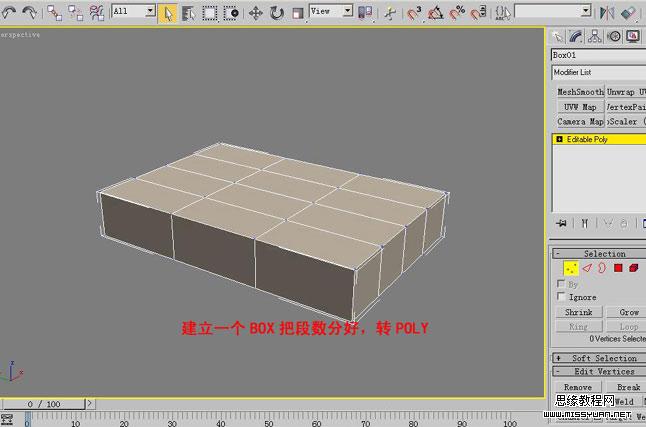Open the All selection filter dropdown
646x427 pixels.
click(x=133, y=11)
